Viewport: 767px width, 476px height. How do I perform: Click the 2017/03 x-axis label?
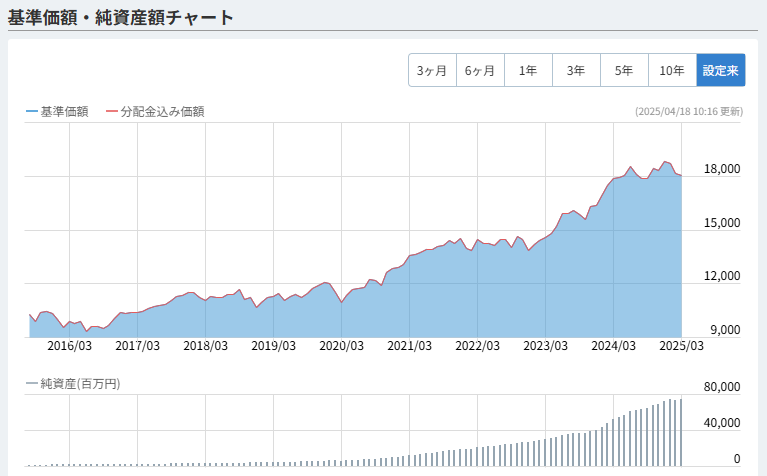click(137, 346)
